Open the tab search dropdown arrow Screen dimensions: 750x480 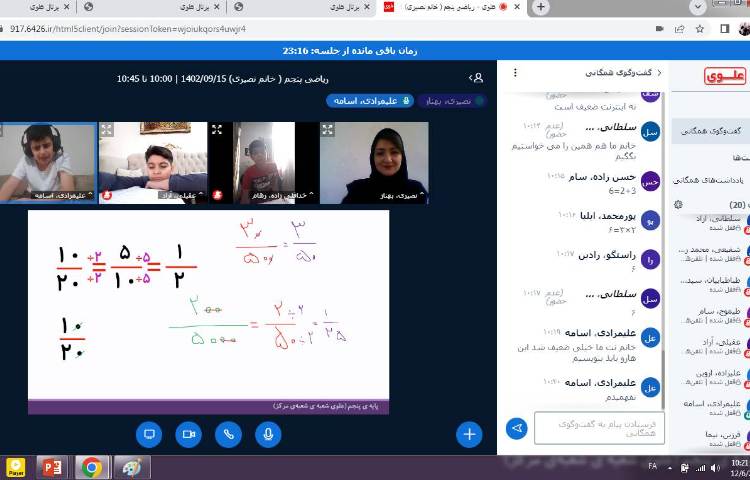tap(698, 7)
